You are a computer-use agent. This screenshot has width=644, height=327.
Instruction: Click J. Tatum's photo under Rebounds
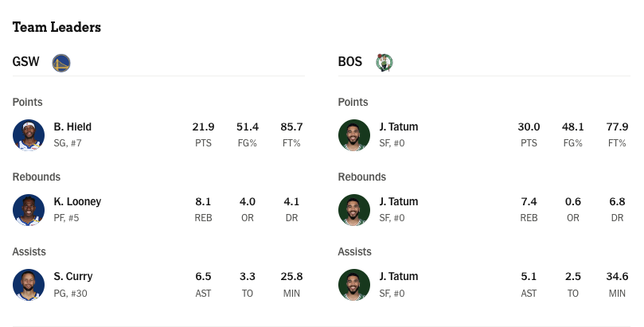point(354,210)
